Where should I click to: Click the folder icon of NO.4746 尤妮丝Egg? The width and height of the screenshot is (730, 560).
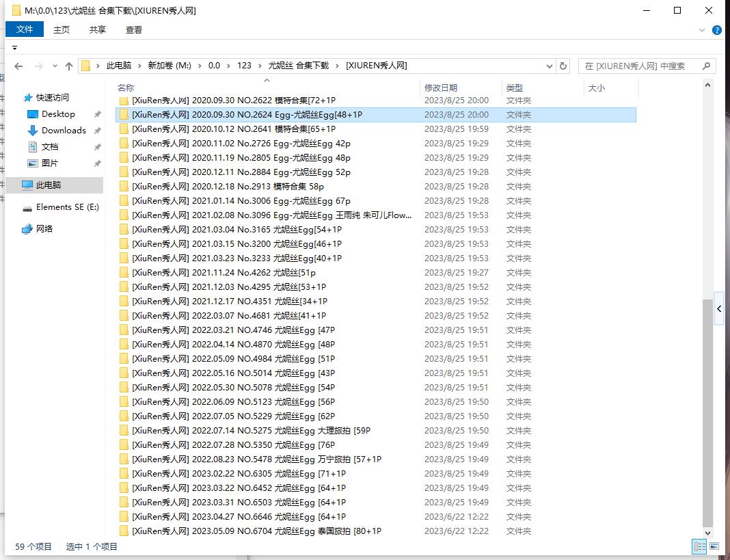tap(123, 330)
